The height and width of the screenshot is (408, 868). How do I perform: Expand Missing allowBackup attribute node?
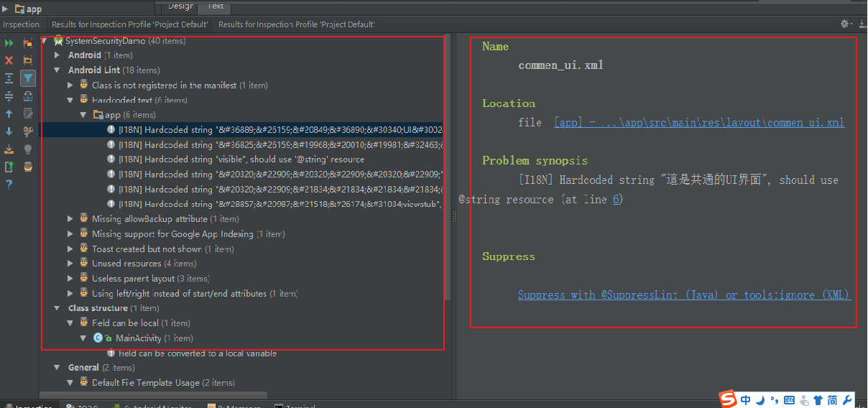pyautogui.click(x=70, y=219)
